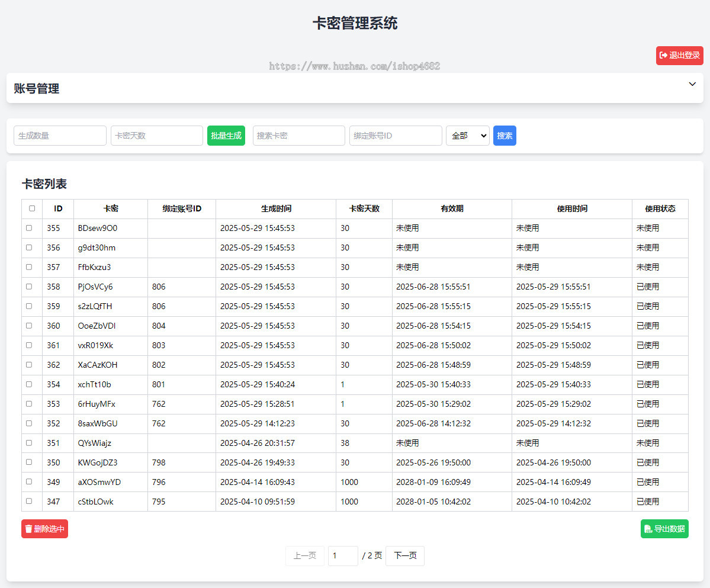Click the 搜索卡密 search field
The width and height of the screenshot is (710, 588).
(x=299, y=136)
